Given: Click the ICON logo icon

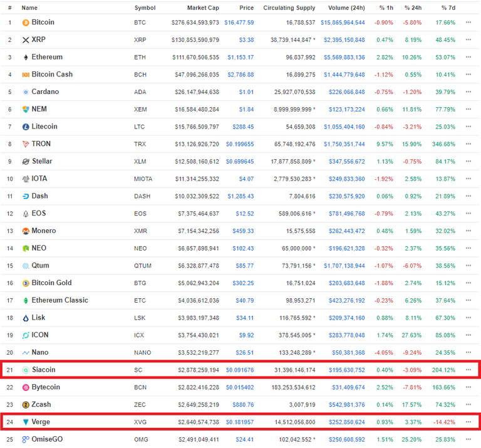Looking at the screenshot, I should pyautogui.click(x=26, y=335).
